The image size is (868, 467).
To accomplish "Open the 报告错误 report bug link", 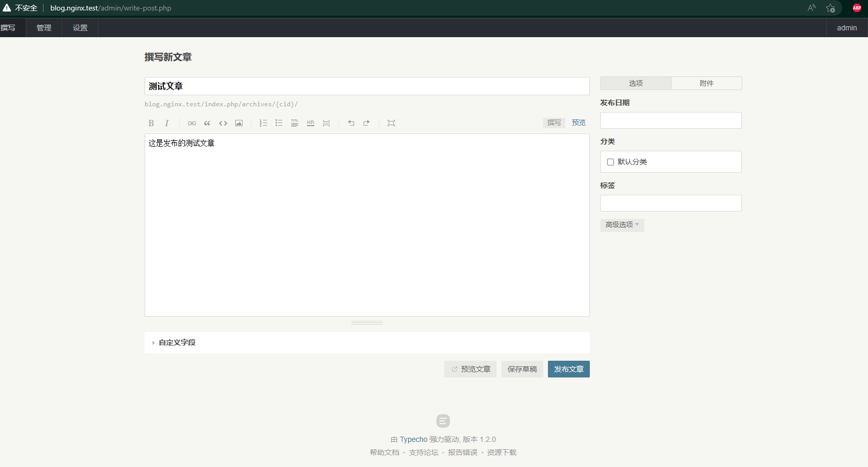I will (x=463, y=452).
